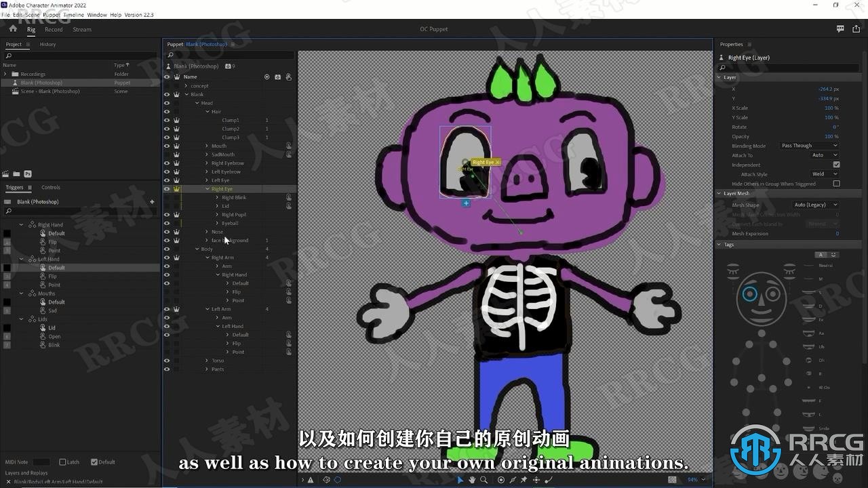868x488 pixels.
Task: Hide the Right Eyebrow layer eye icon
Action: (167, 163)
